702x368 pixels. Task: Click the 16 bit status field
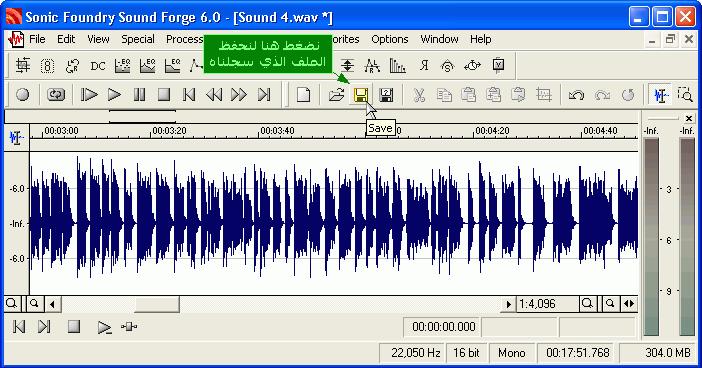click(x=466, y=353)
